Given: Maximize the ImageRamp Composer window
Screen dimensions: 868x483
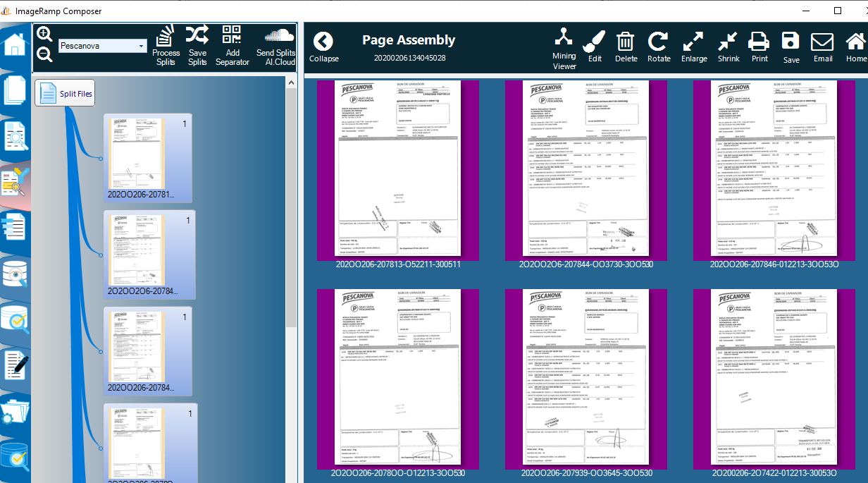Looking at the screenshot, I should point(838,11).
